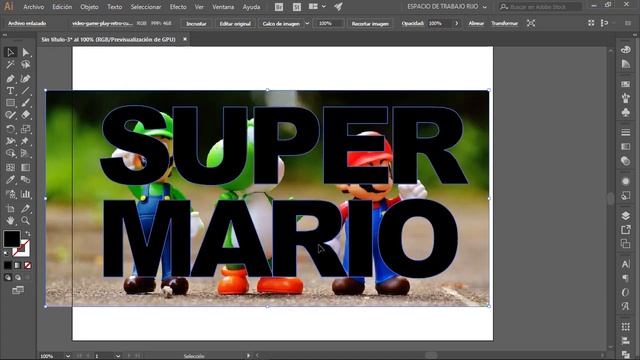Select the Rotate tool

point(11,129)
